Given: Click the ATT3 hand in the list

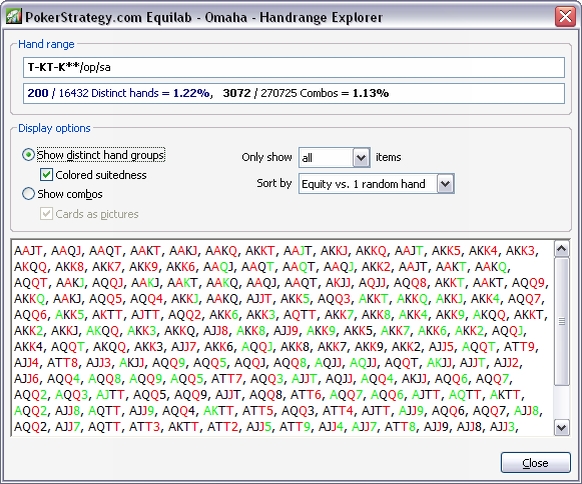Looking at the screenshot, I should point(145,426).
